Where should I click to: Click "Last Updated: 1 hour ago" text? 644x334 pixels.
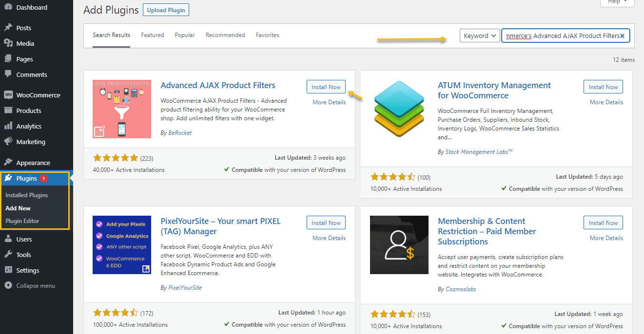312,313
